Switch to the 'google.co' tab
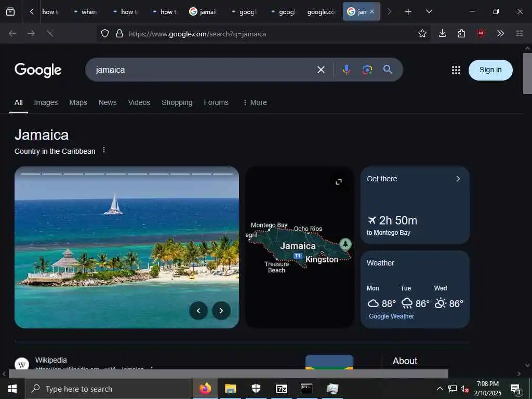 (x=321, y=12)
